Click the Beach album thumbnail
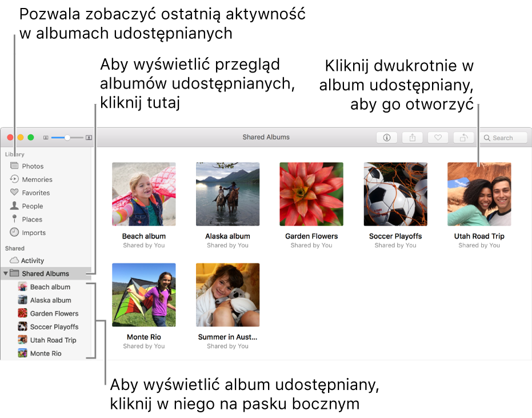Viewport: 532px width, 418px height. (144, 194)
